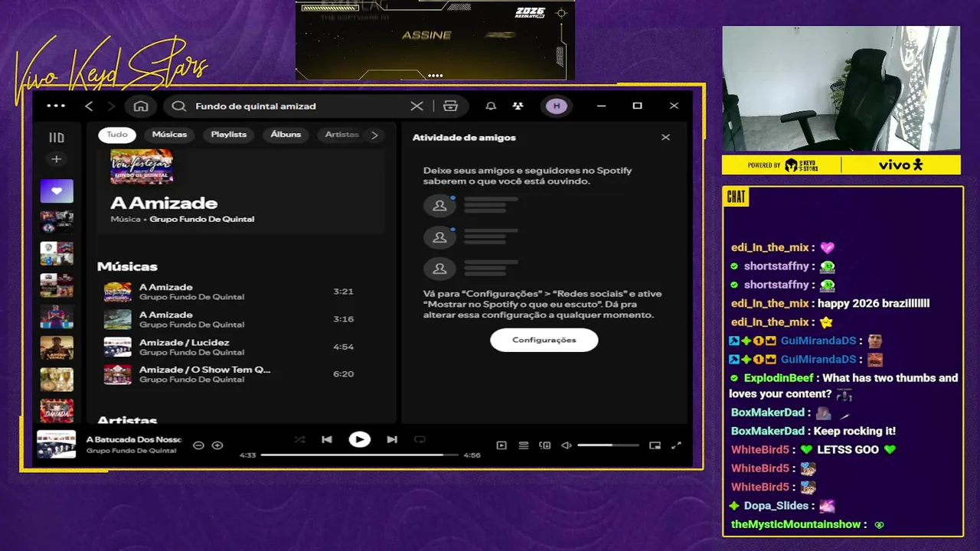Collapse Your Library sidebar icon
The height and width of the screenshot is (551, 980).
pos(57,138)
